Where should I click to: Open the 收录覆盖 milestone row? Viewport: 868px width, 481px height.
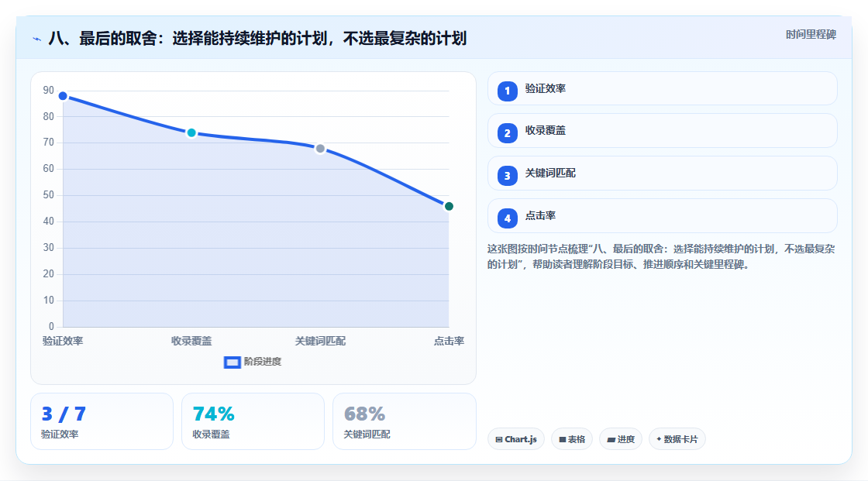(662, 131)
